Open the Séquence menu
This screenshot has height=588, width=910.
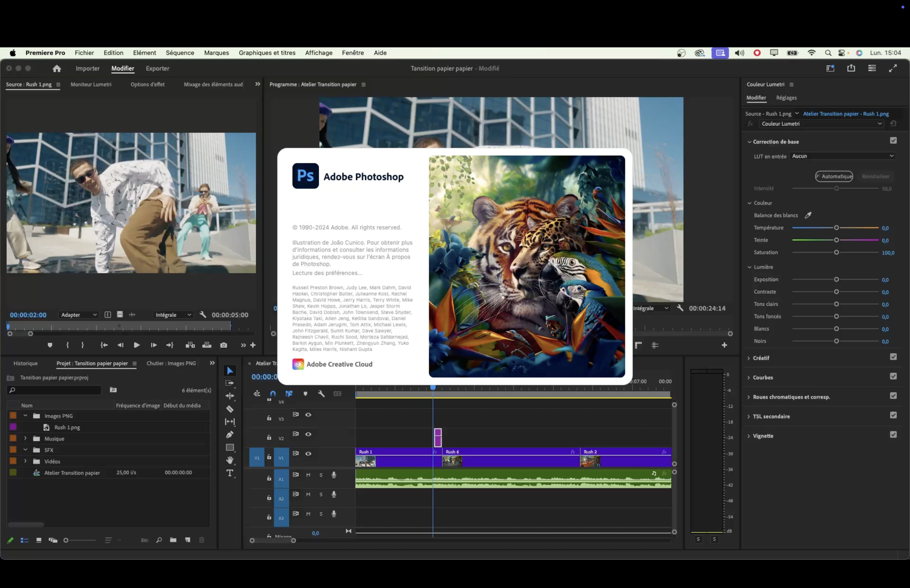click(x=180, y=53)
